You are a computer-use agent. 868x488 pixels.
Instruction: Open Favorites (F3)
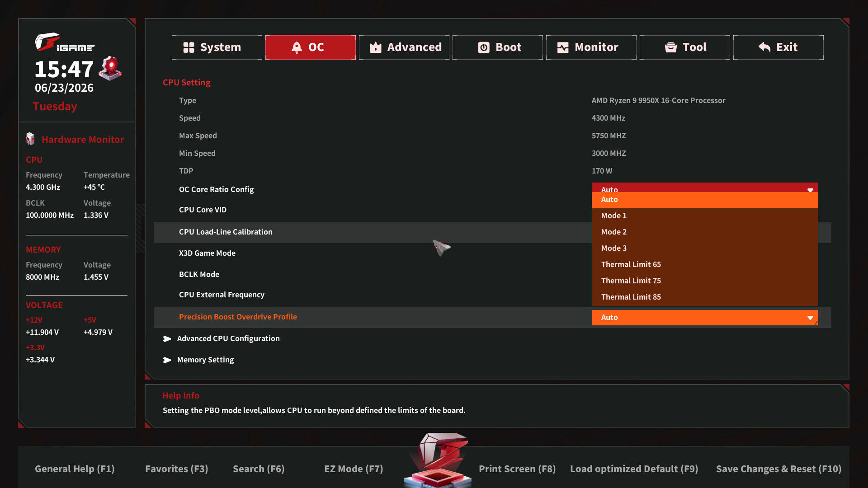click(177, 469)
